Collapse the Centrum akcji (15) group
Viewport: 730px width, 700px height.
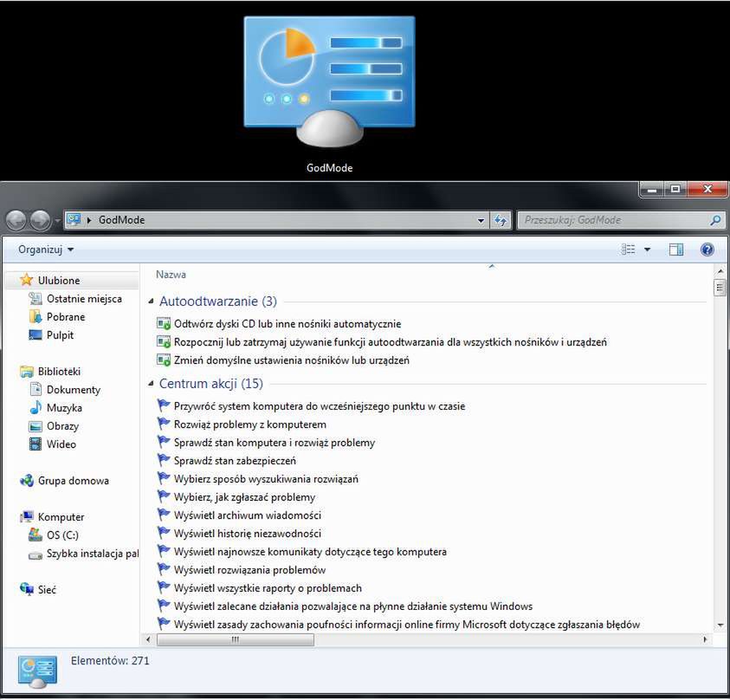[151, 383]
